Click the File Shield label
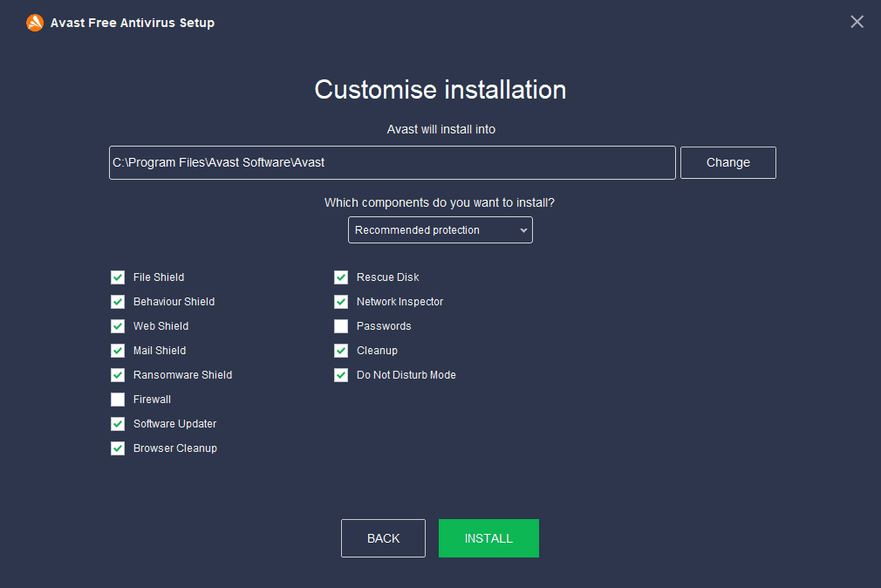 tap(159, 277)
